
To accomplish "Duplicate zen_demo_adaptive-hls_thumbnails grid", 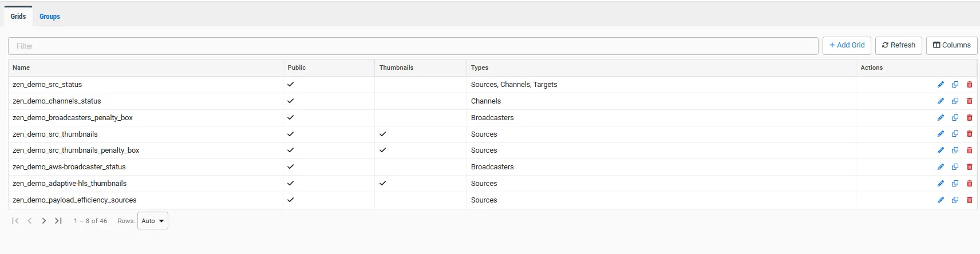I will coord(955,184).
